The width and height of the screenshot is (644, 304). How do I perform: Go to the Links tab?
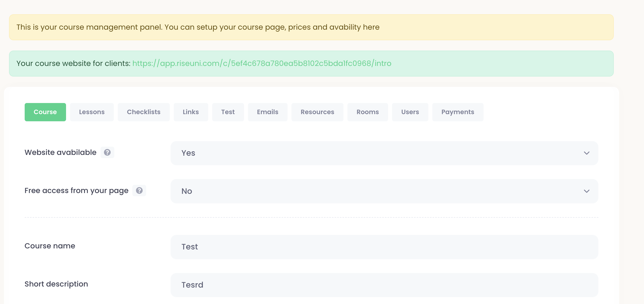click(191, 112)
